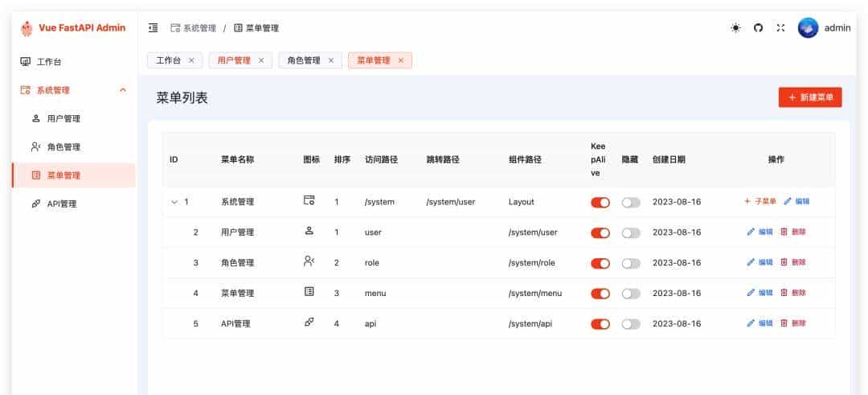Collapse row 1 tree chevron in table
Image resolution: width=868 pixels, height=395 pixels.
tap(174, 202)
